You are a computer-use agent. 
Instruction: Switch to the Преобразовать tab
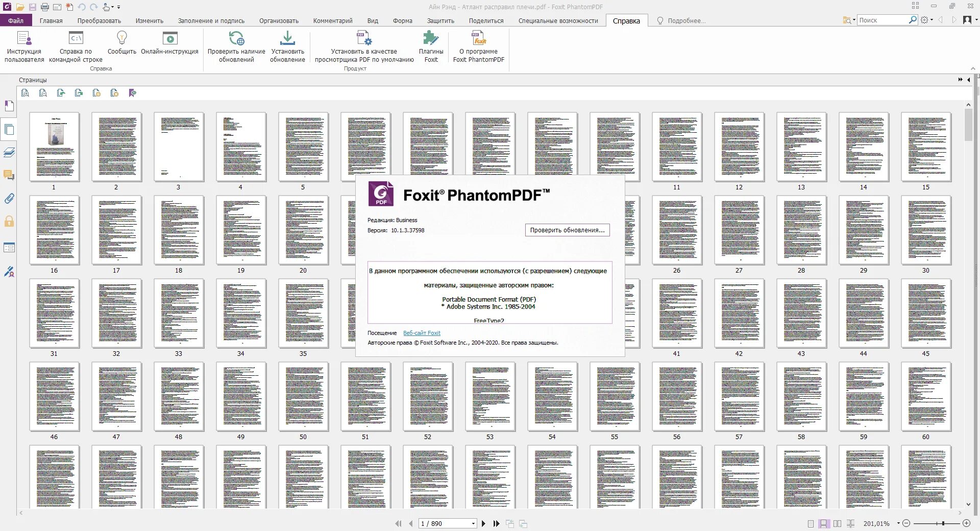(99, 20)
